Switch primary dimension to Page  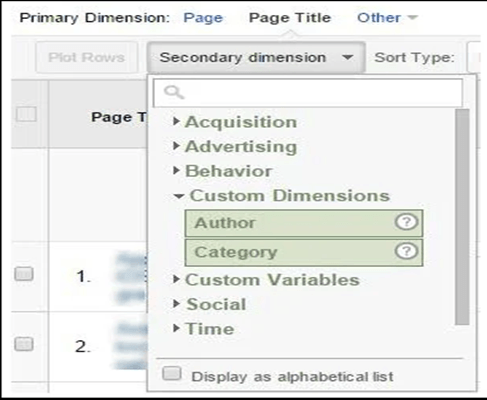(x=203, y=18)
